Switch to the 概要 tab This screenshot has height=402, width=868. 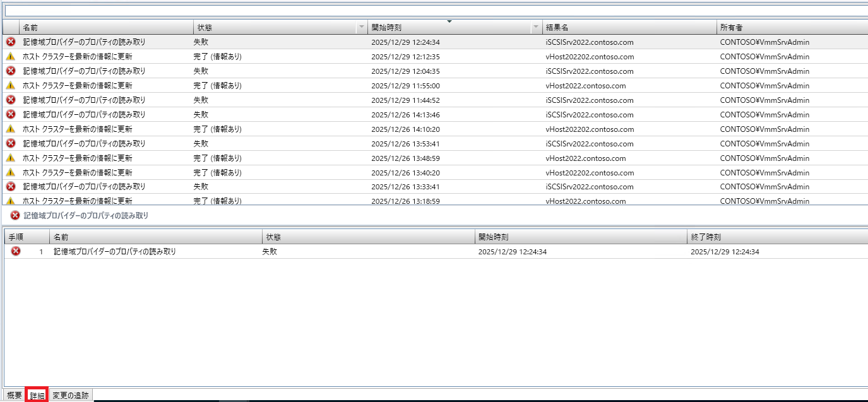pos(14,396)
